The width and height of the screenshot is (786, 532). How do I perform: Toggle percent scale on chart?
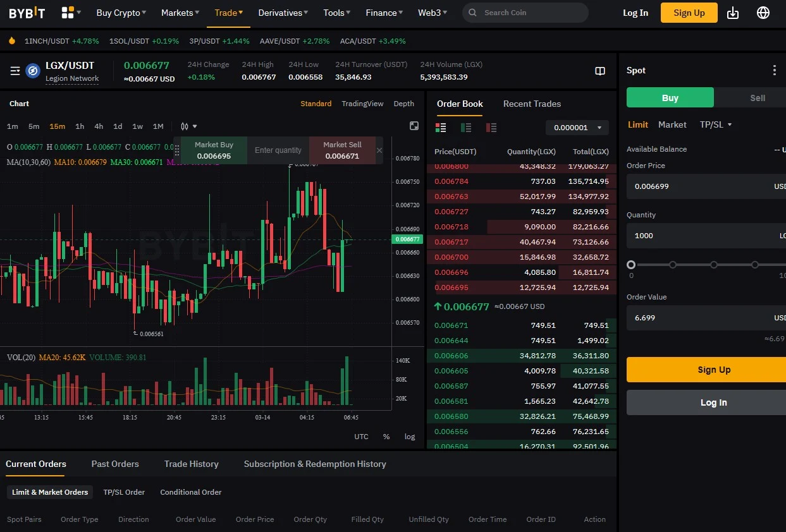click(x=386, y=437)
